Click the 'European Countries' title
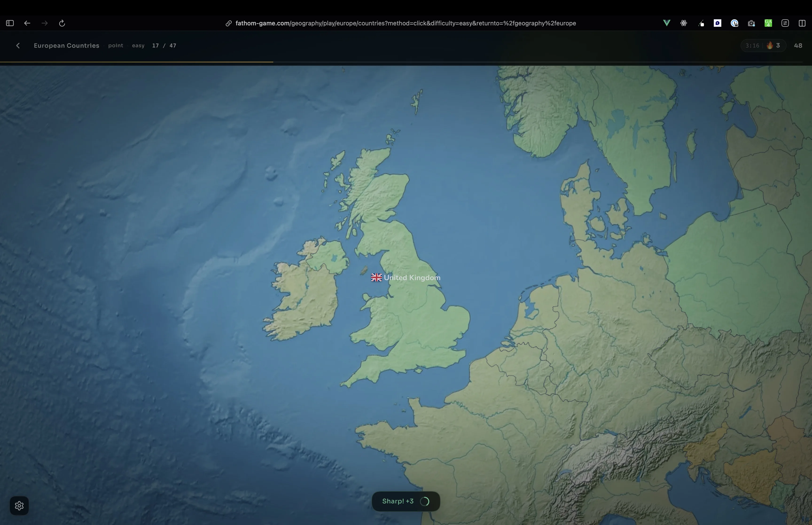Viewport: 812px width, 525px height. point(66,46)
